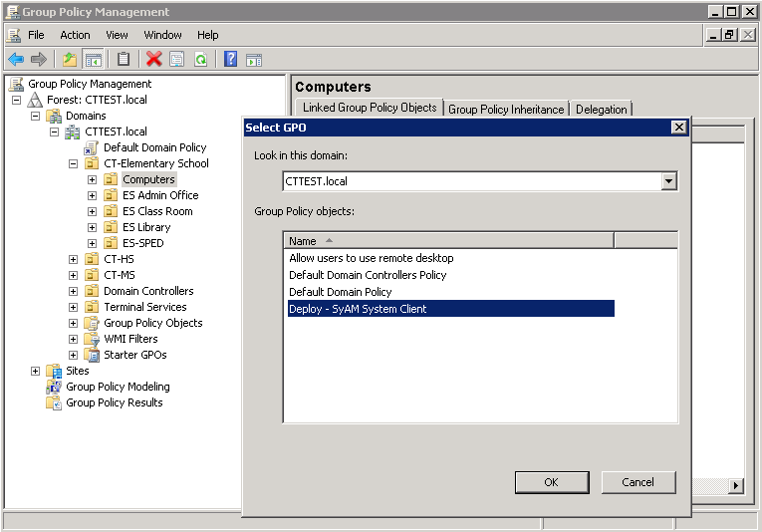This screenshot has height=532, width=762.
Task: Click the Properties toolbar icon
Action: click(x=176, y=60)
